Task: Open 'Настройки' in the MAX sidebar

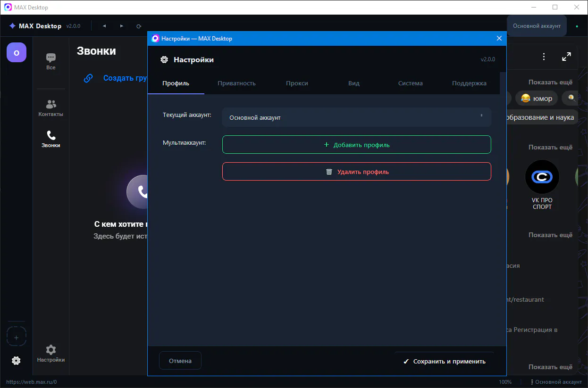Action: coord(51,354)
